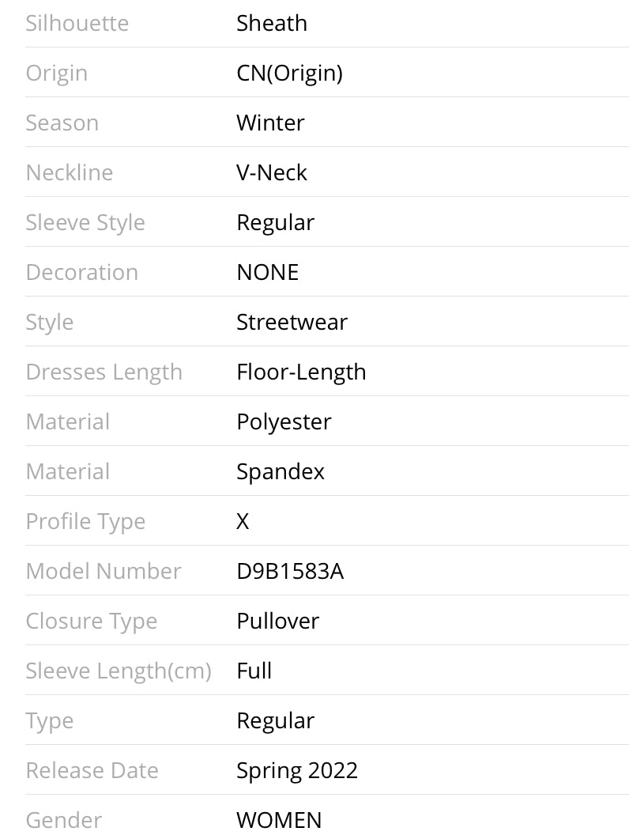The image size is (644, 839).
Task: Click the Pullover closure type value
Action: pos(277,621)
